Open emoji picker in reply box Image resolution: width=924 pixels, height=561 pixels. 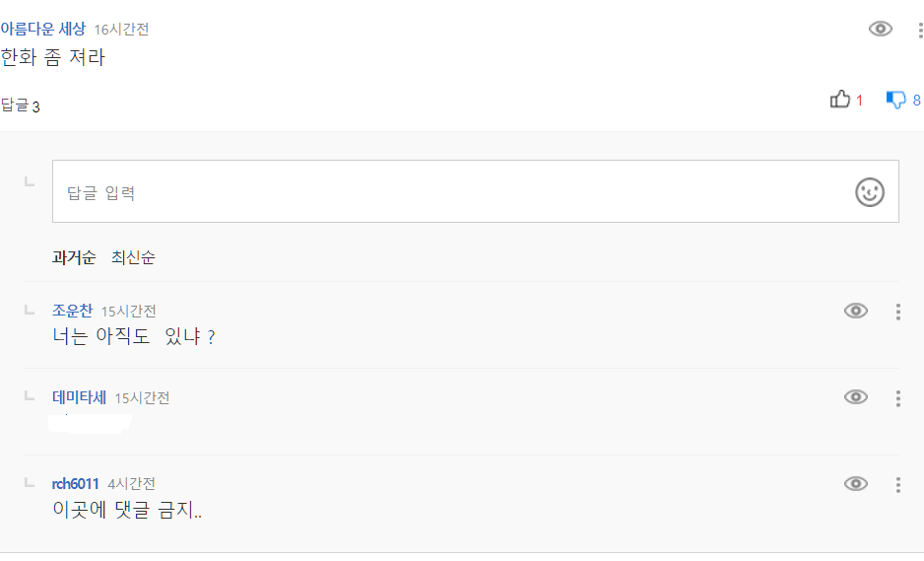click(x=869, y=192)
